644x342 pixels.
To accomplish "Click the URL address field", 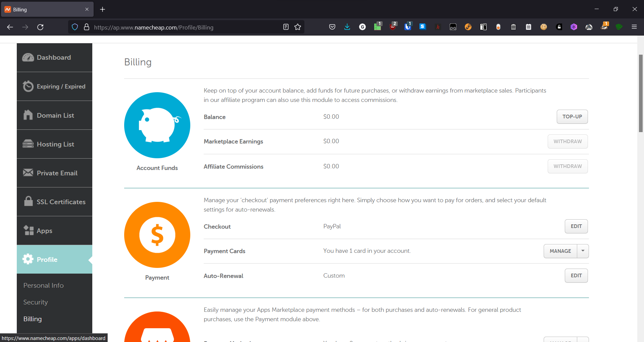I will pos(186,27).
